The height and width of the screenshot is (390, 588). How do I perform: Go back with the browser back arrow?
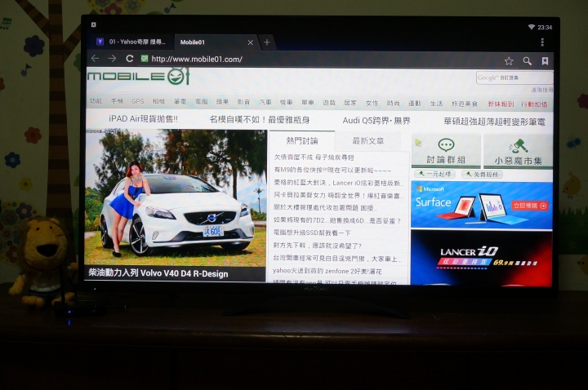point(95,59)
